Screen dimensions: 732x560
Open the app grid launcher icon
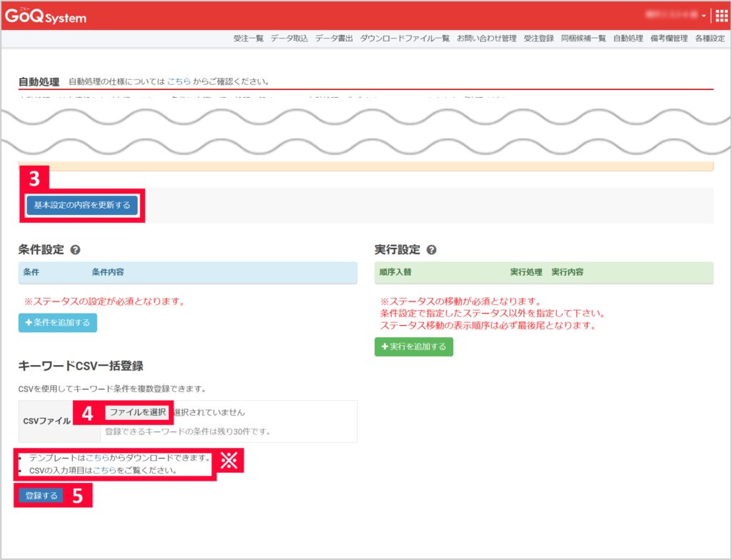tap(721, 14)
